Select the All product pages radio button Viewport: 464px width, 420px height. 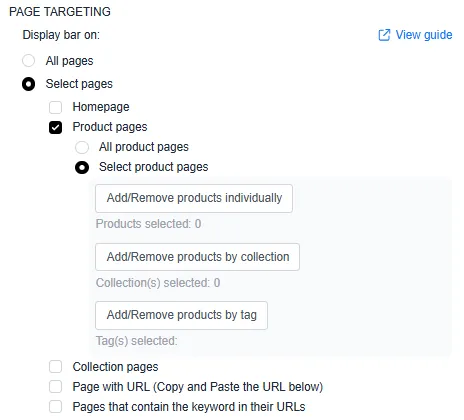click(x=82, y=147)
